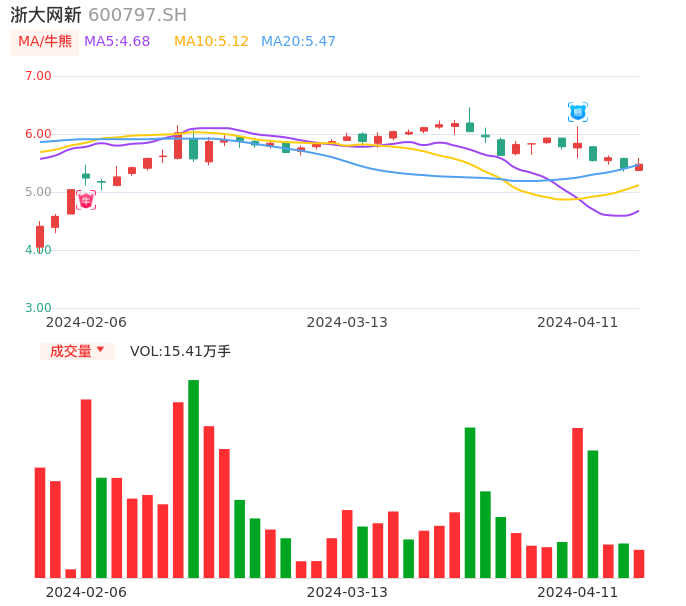Click the MA20:5.47 legend label
This screenshot has width=686, height=606.
[298, 42]
